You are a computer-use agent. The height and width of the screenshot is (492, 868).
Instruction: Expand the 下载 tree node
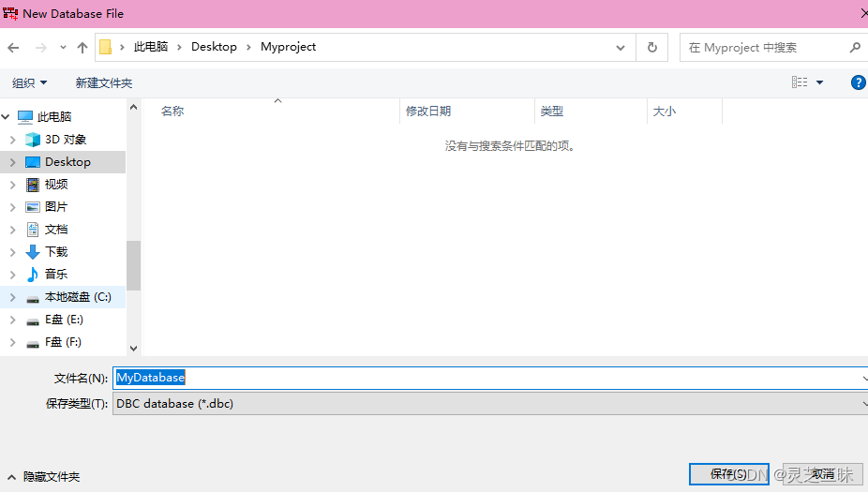(x=13, y=252)
